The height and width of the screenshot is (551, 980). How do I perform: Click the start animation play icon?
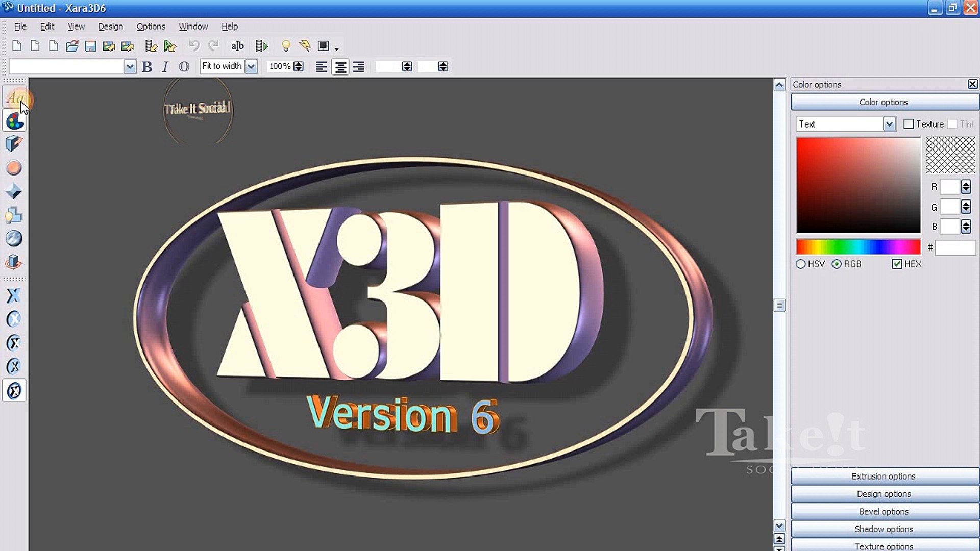tap(261, 46)
